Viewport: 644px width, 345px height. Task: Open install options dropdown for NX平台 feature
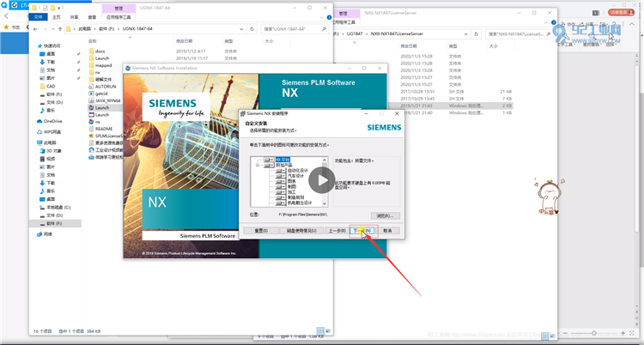(x=269, y=160)
